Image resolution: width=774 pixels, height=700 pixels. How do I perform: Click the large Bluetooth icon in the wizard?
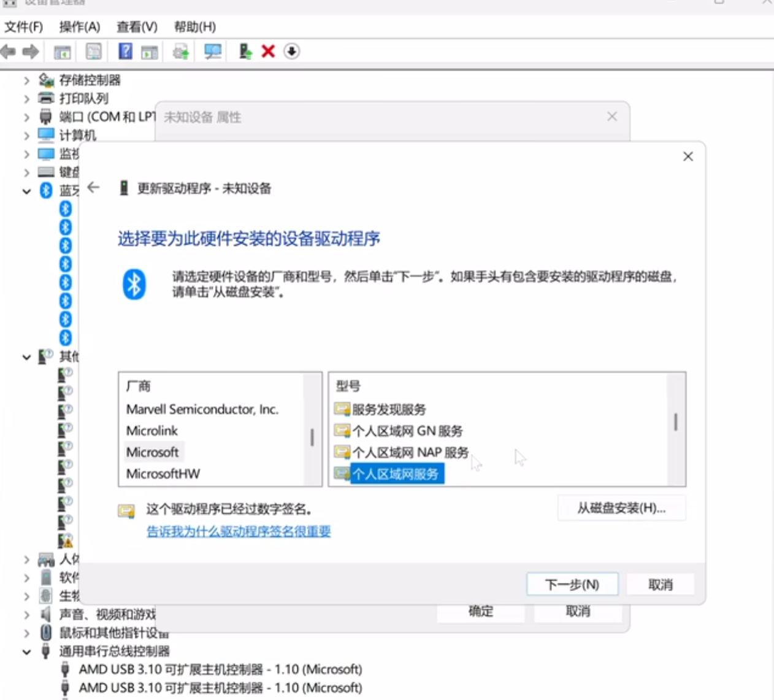click(x=134, y=284)
